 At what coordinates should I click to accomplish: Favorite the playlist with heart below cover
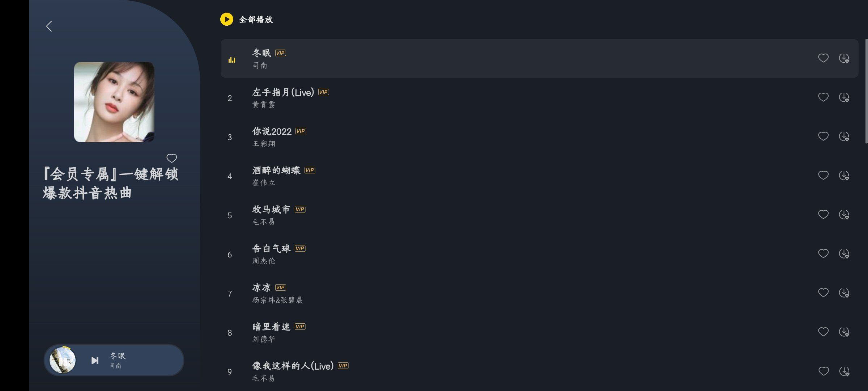point(171,158)
